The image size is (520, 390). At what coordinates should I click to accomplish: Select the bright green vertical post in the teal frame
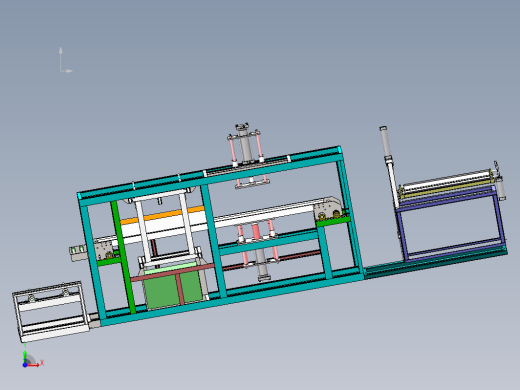pyautogui.click(x=123, y=257)
